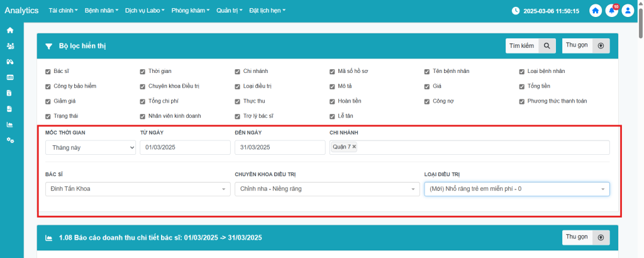Open the Mốc thời gian dropdown
The image size is (644, 258).
click(91, 147)
